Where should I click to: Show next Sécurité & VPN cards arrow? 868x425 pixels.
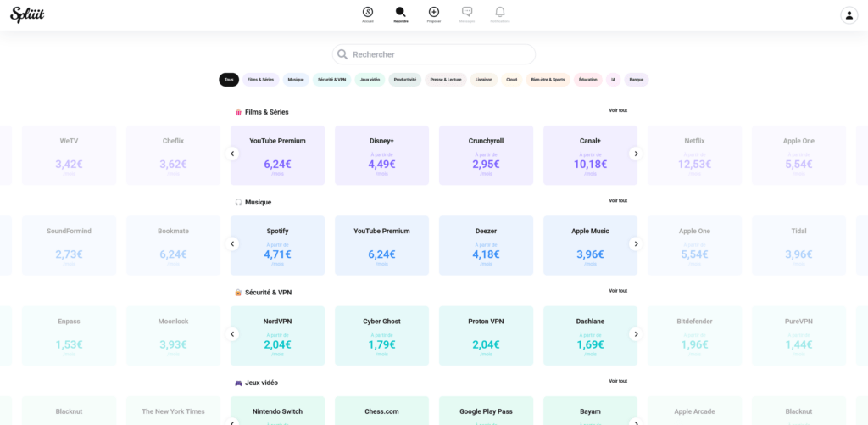636,334
